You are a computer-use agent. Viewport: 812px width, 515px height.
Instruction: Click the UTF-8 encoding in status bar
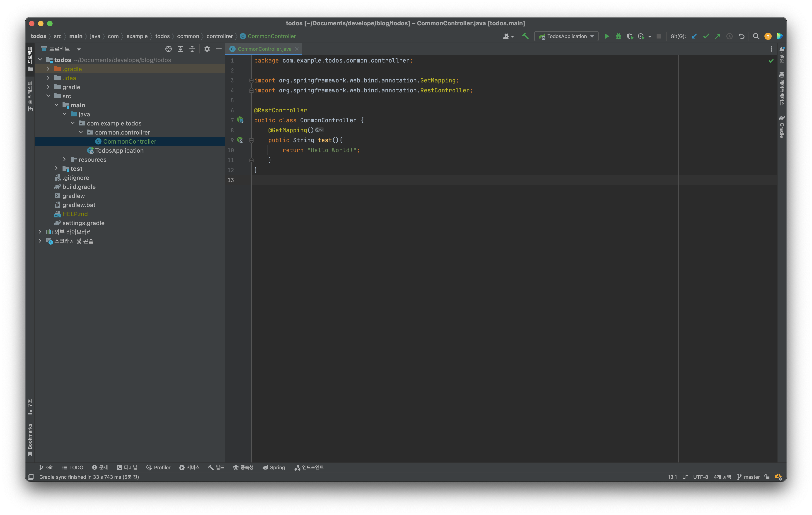[x=700, y=477]
